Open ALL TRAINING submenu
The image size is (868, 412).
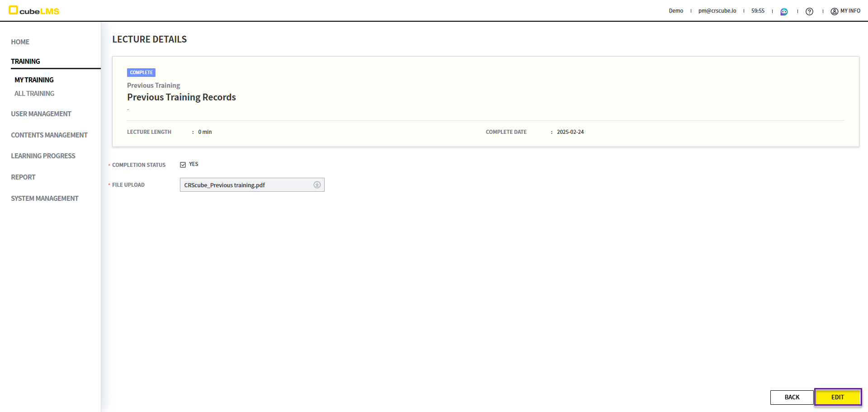pyautogui.click(x=34, y=94)
